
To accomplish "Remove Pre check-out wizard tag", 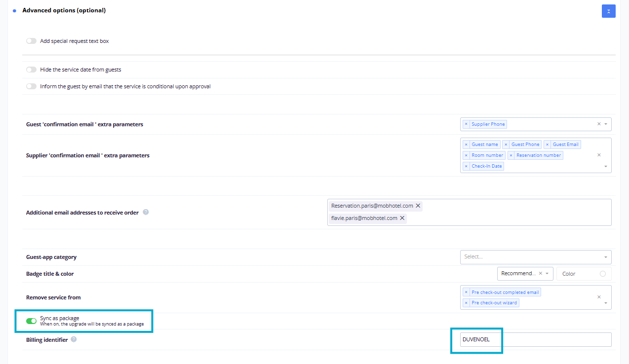I will 466,303.
